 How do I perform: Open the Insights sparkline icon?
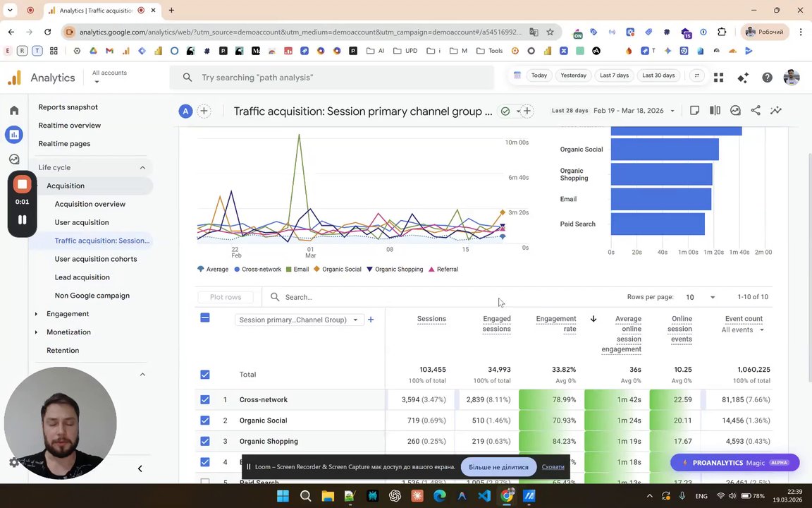coord(776,110)
